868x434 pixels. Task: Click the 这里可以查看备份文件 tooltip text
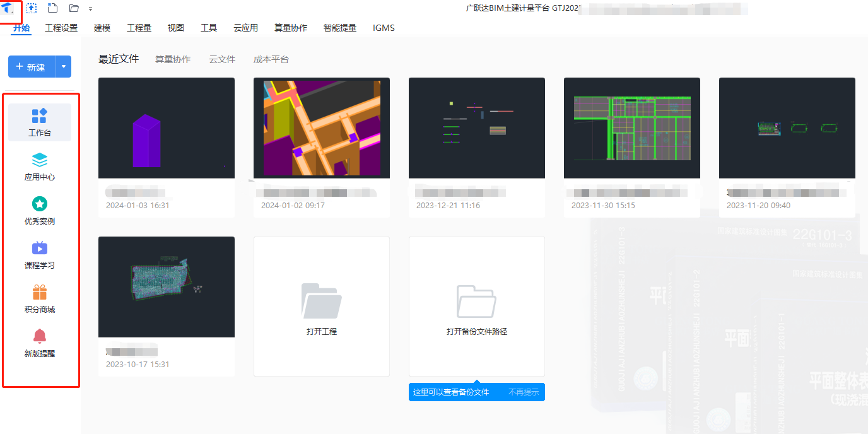451,392
